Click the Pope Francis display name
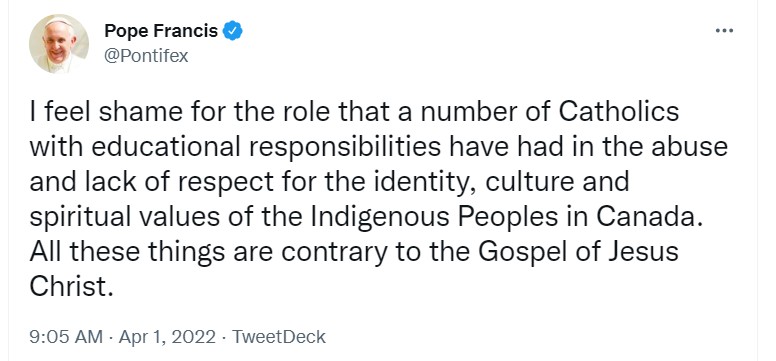This screenshot has width=776, height=361. pyautogui.click(x=161, y=31)
